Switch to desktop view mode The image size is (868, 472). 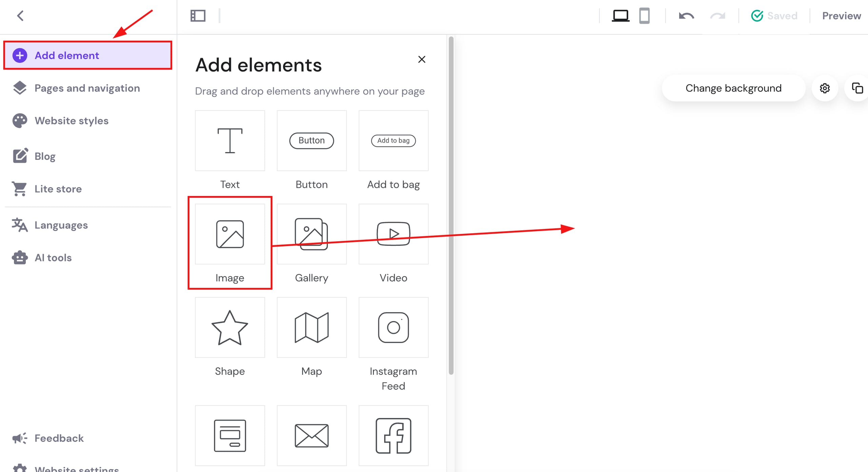tap(620, 16)
